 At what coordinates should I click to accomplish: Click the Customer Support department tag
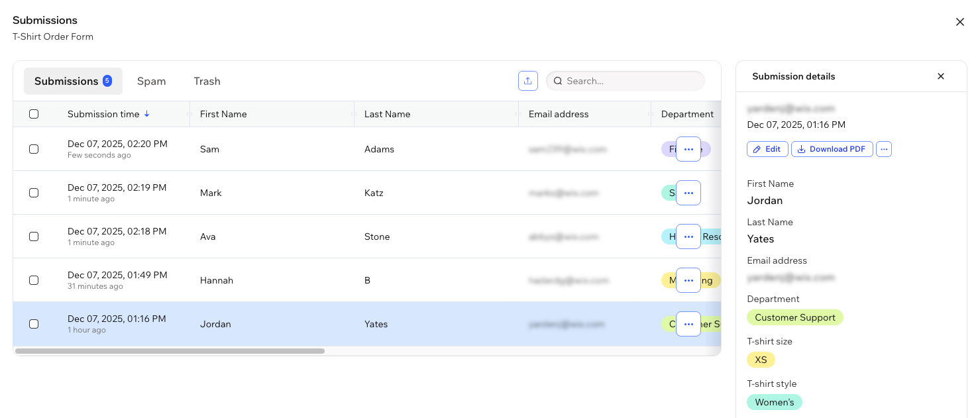coord(795,317)
